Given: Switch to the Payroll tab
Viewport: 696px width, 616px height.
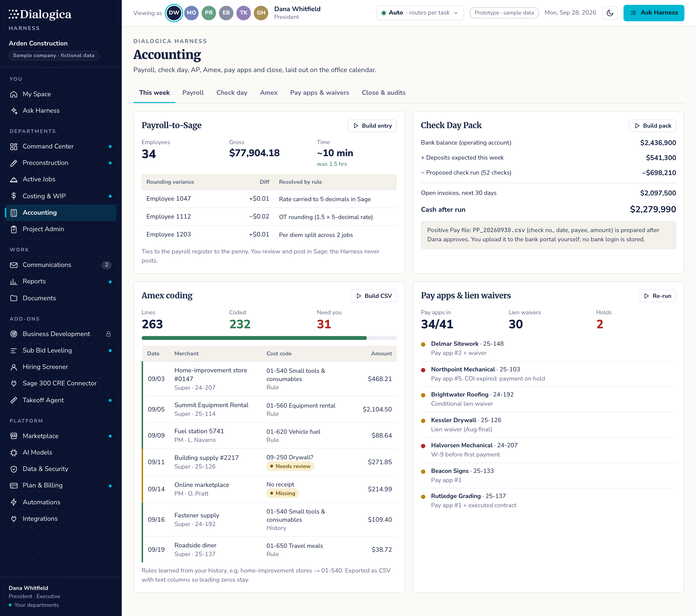Looking at the screenshot, I should [x=193, y=93].
